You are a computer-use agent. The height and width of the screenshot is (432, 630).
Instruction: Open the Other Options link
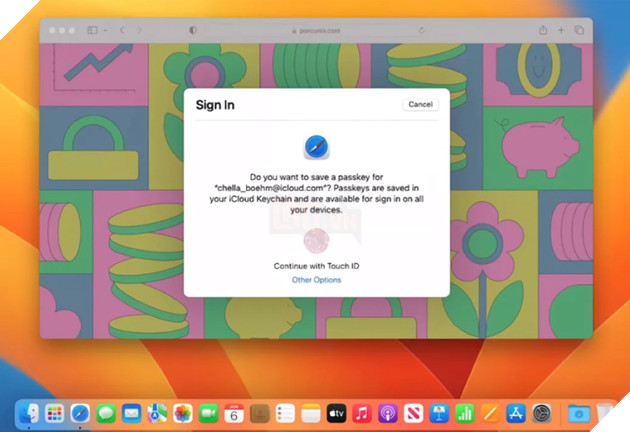pos(316,280)
